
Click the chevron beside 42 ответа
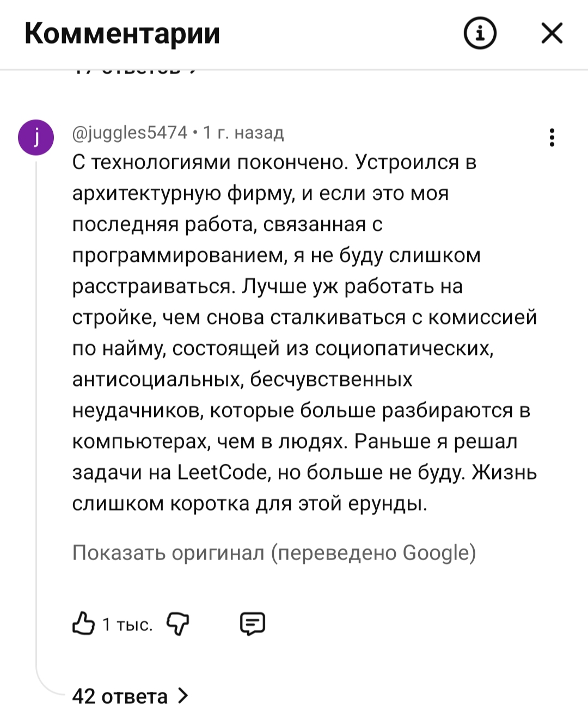[183, 696]
